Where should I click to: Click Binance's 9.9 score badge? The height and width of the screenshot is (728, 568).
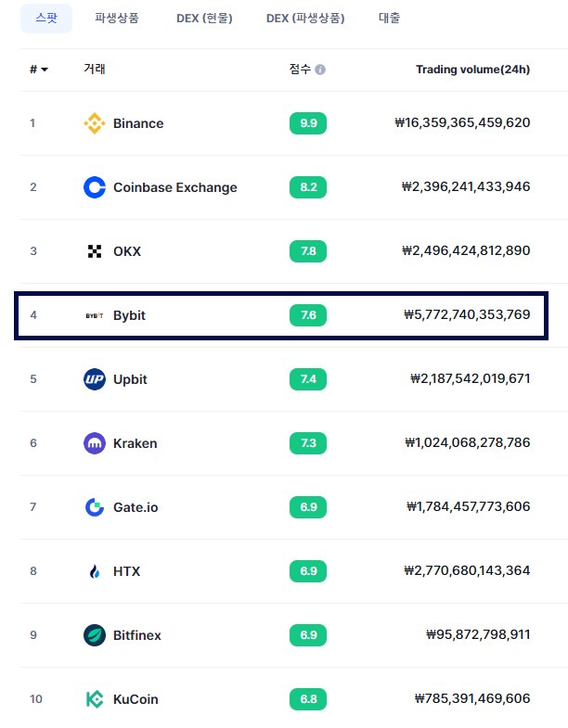click(308, 123)
